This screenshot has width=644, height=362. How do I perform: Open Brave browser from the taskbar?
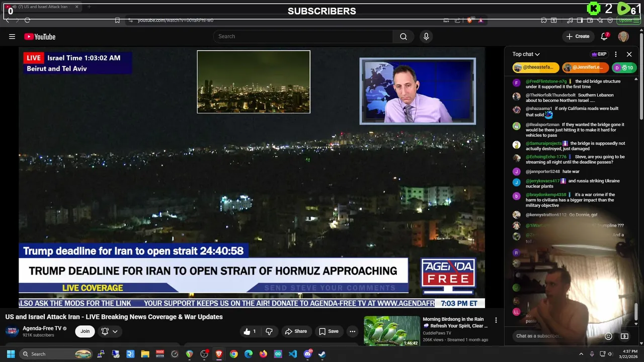tap(219, 354)
